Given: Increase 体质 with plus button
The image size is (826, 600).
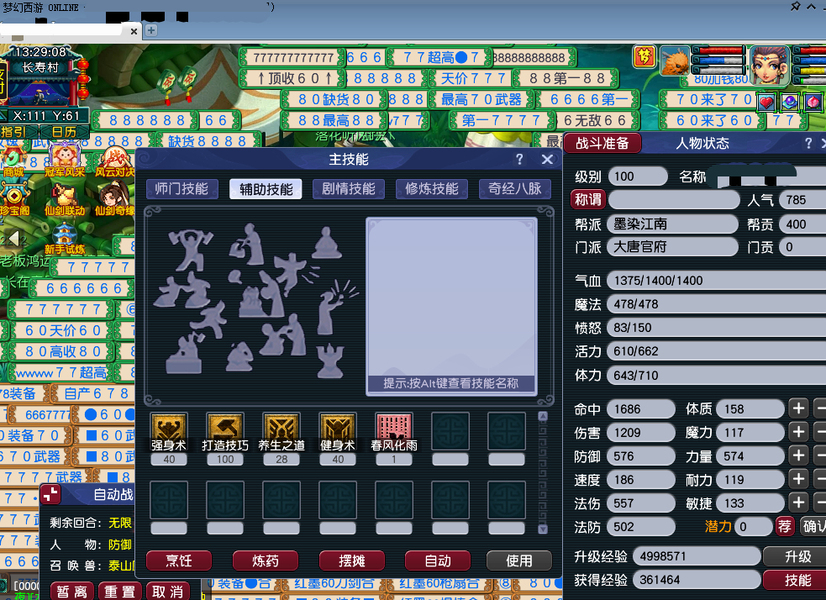Looking at the screenshot, I should click(799, 408).
